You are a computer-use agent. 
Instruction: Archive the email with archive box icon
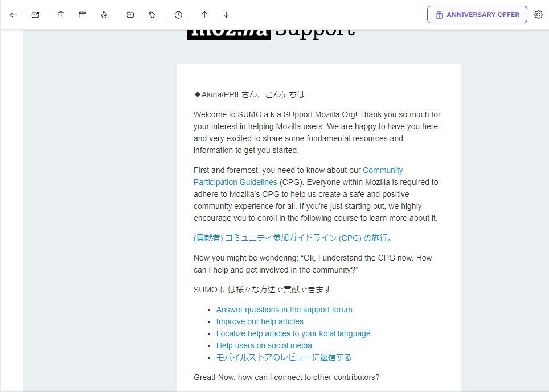[82, 15]
